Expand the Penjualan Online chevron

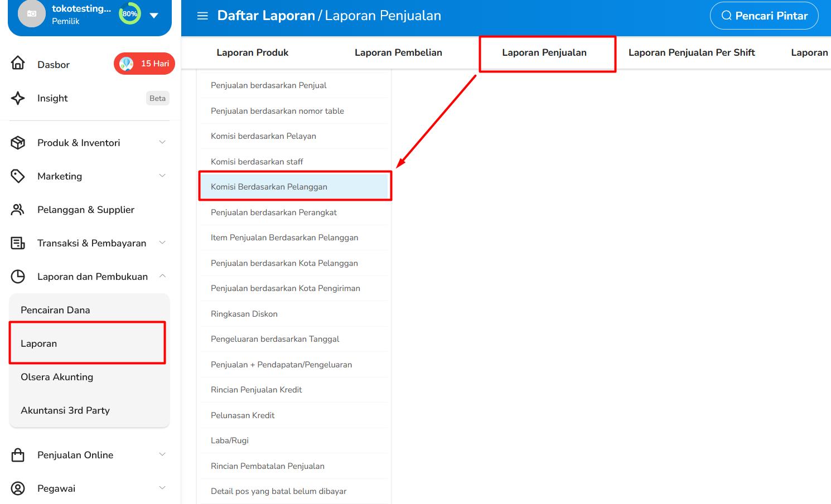click(x=162, y=454)
